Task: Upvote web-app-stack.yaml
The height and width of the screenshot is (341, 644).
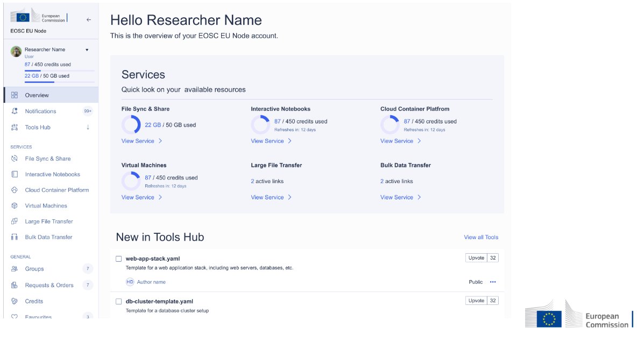Action: tap(476, 258)
